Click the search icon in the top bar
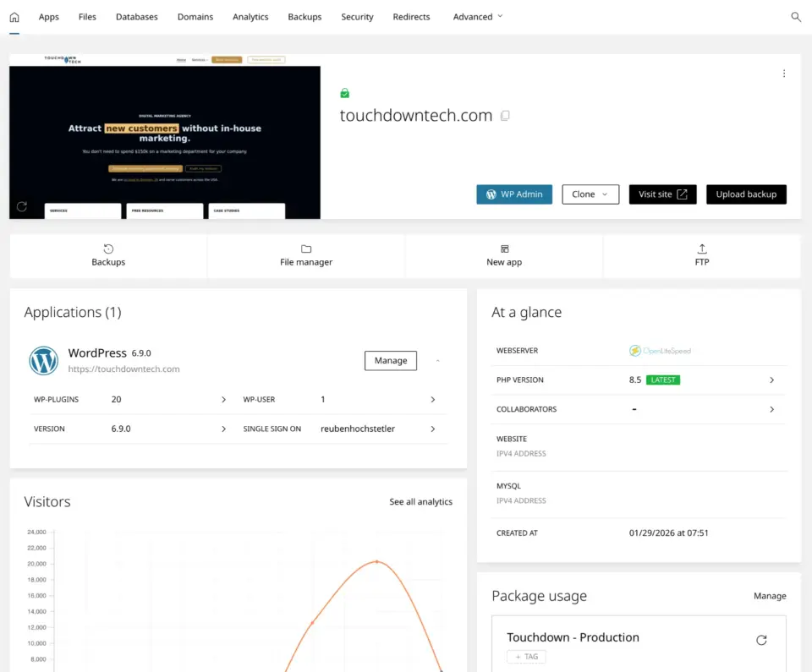The width and height of the screenshot is (812, 672). coord(796,16)
